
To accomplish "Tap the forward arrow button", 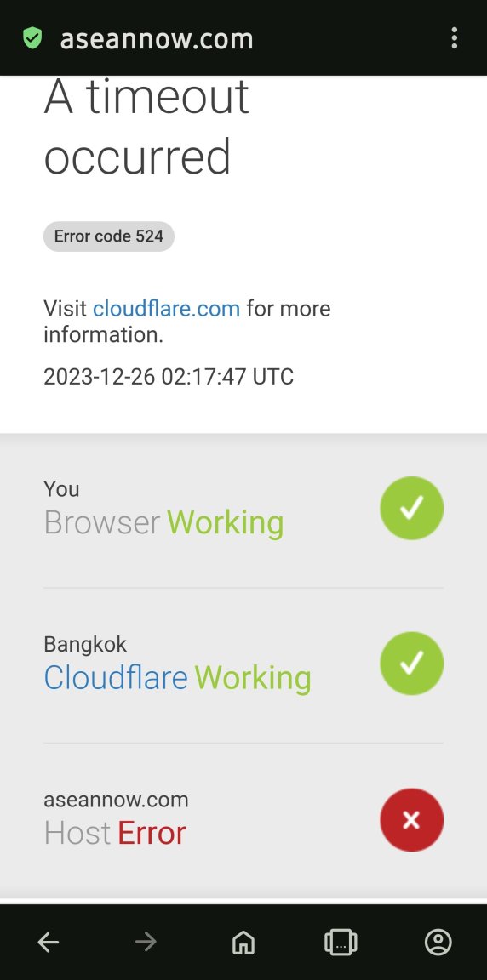I will click(146, 942).
